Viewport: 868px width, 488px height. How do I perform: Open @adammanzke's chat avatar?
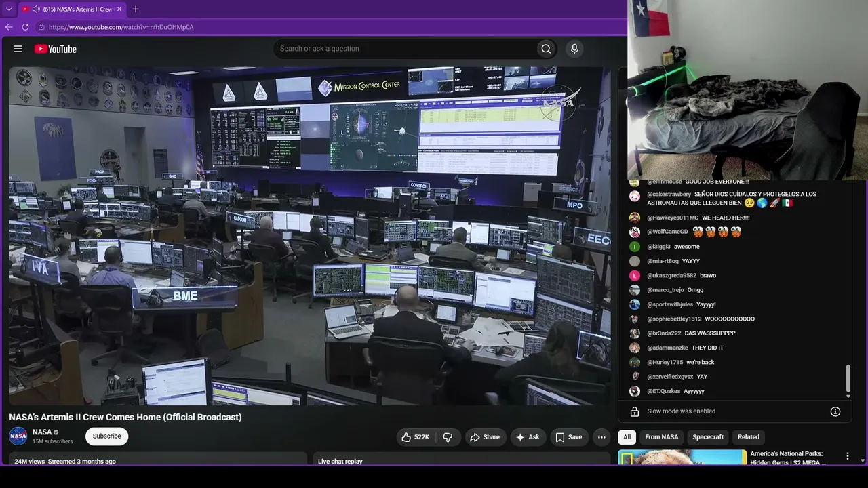(635, 348)
